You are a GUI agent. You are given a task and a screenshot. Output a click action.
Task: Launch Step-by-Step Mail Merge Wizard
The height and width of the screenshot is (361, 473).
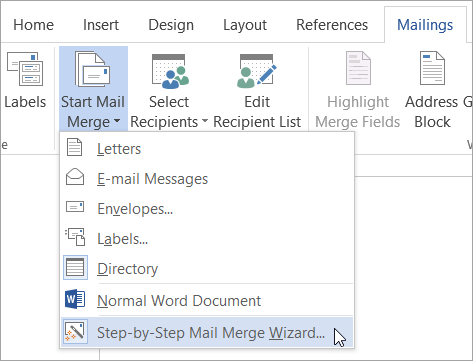(207, 332)
